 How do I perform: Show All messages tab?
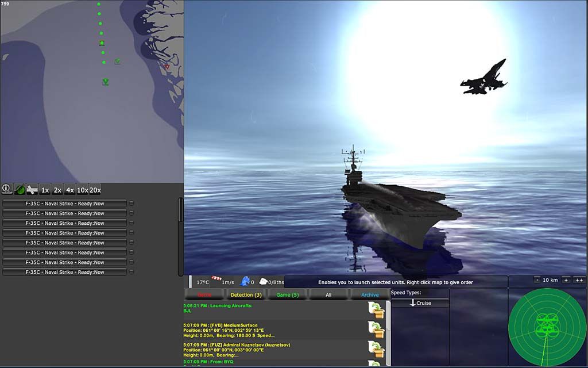point(328,295)
